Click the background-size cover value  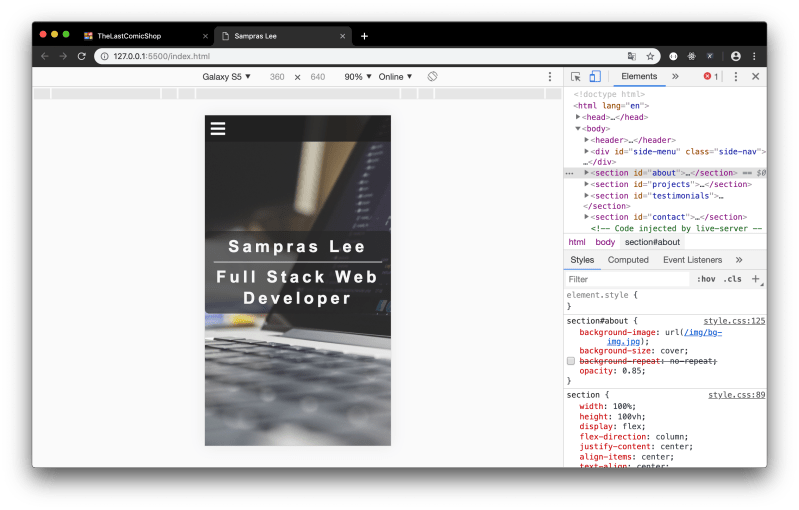click(x=671, y=351)
